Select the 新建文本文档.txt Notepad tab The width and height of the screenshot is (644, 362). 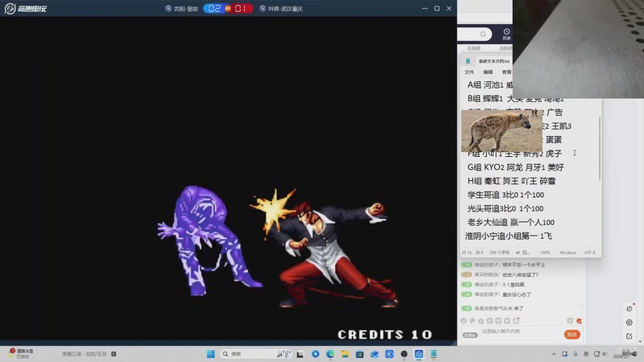[x=493, y=61]
